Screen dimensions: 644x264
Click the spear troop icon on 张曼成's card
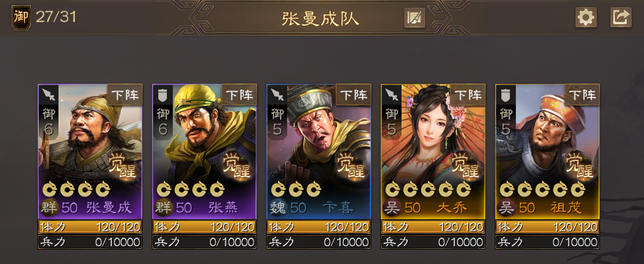click(49, 94)
